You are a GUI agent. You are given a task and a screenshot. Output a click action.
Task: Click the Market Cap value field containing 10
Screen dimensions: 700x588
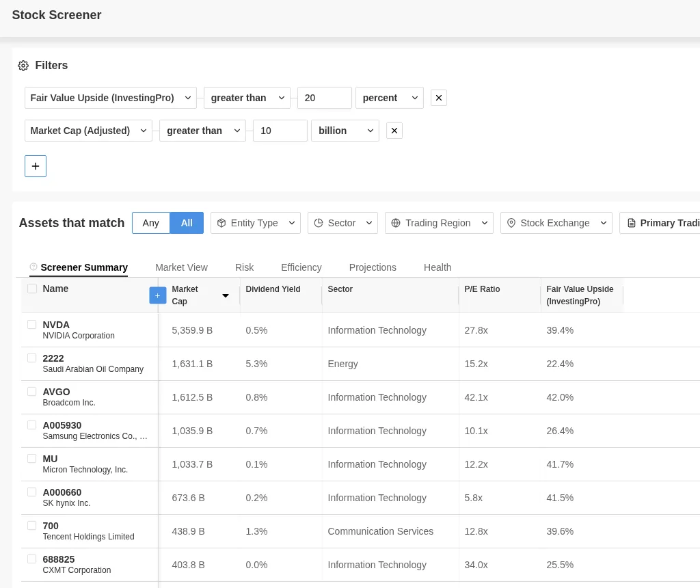(280, 131)
